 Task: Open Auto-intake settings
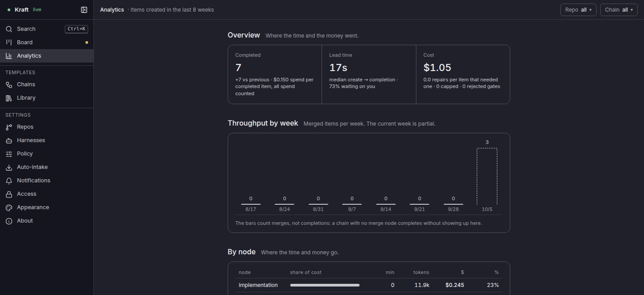(x=47, y=167)
